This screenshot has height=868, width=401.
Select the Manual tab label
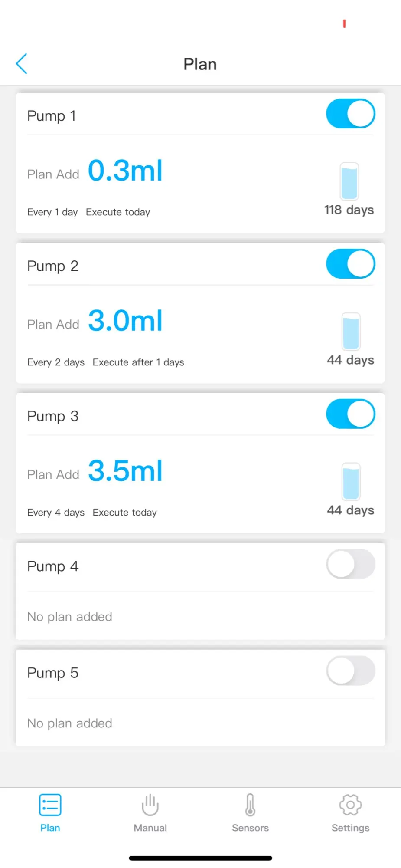coord(150,828)
